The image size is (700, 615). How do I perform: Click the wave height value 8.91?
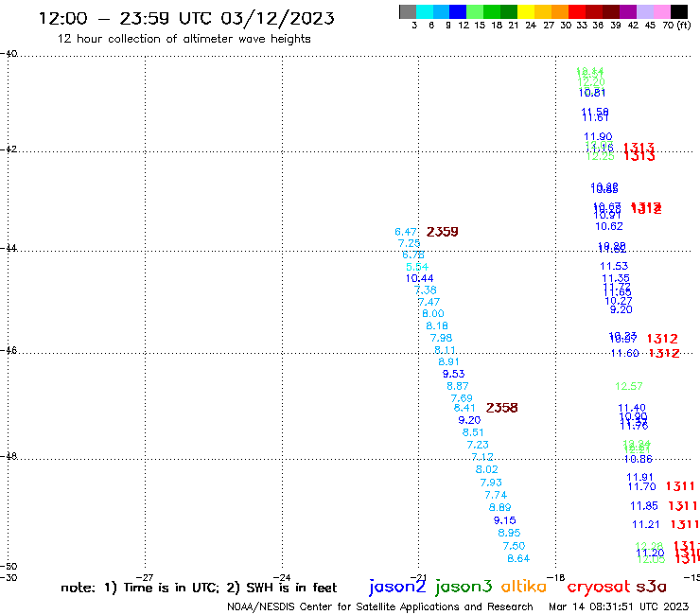coord(448,361)
